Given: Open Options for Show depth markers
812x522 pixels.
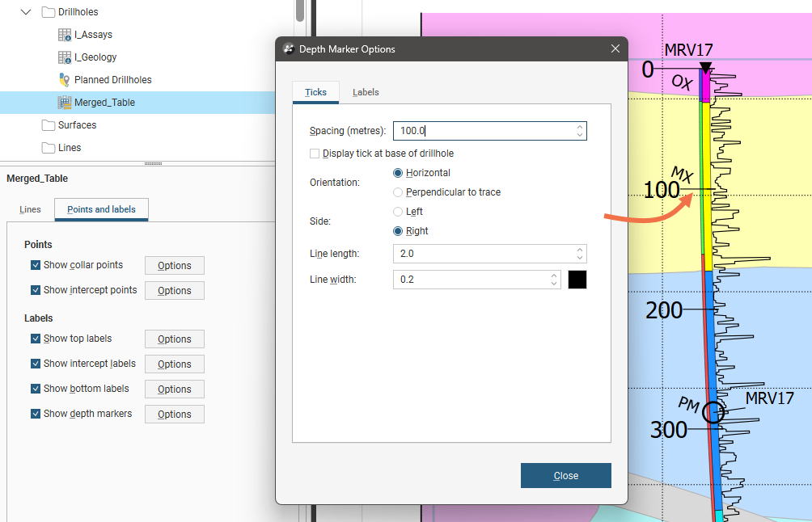Looking at the screenshot, I should point(174,415).
